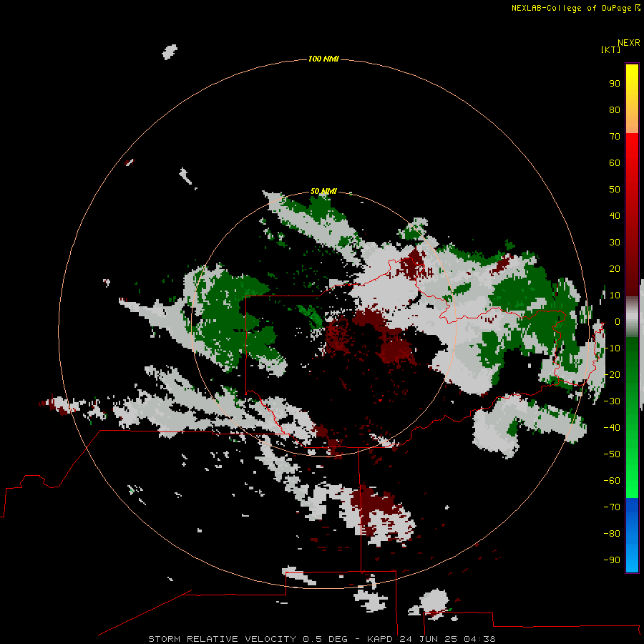Click the NEXR label above the color scale
This screenshot has width=644, height=644.
pyautogui.click(x=628, y=43)
